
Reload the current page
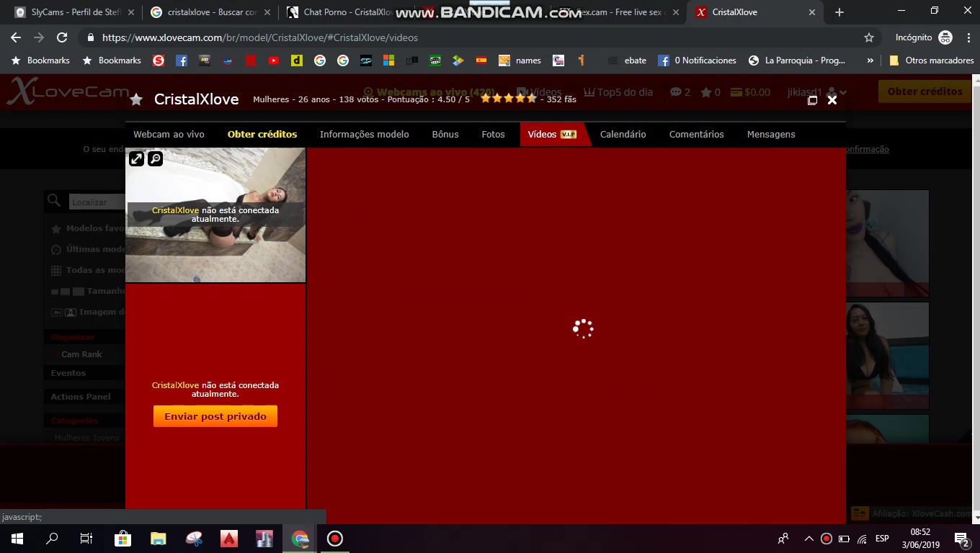click(x=62, y=37)
